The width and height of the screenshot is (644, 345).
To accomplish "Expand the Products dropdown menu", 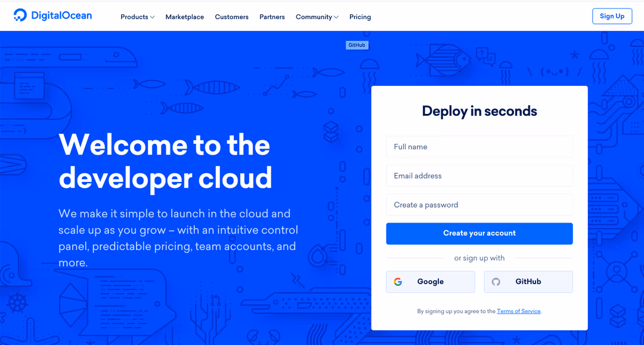I will [x=138, y=17].
